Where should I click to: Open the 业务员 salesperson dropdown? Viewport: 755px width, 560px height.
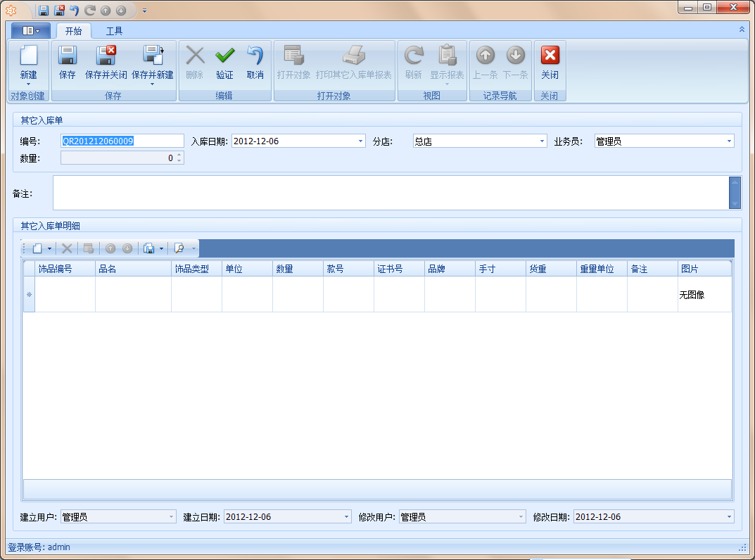point(729,141)
